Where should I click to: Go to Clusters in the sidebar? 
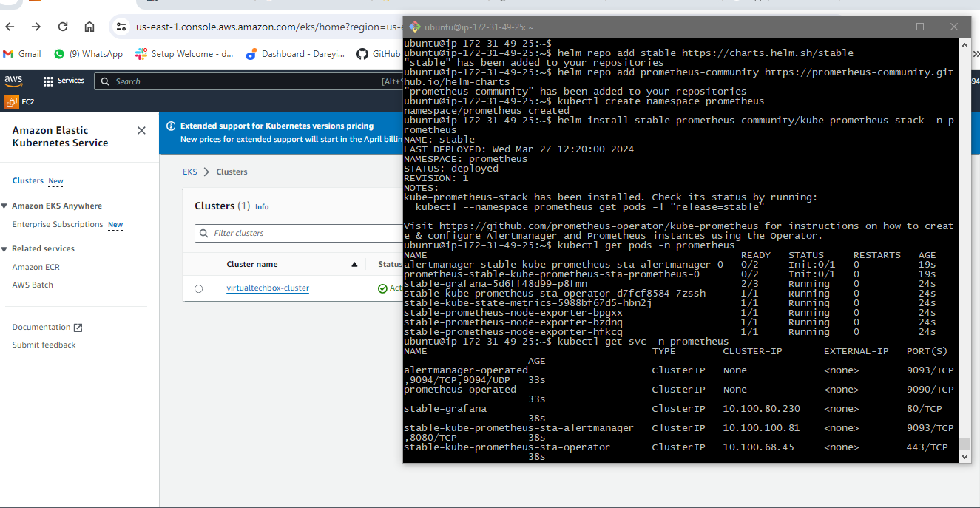point(28,180)
